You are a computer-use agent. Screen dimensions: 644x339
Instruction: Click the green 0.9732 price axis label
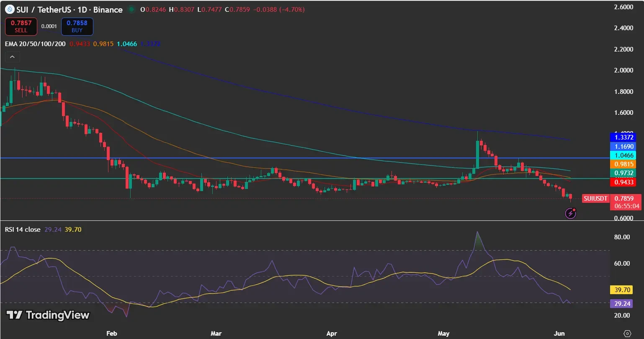pos(623,173)
